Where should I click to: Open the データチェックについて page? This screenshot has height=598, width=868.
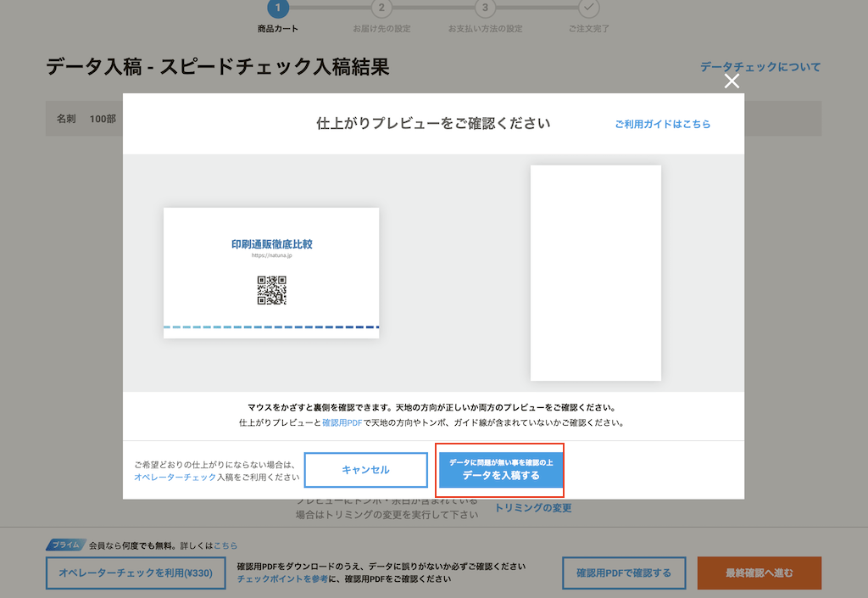pos(758,66)
